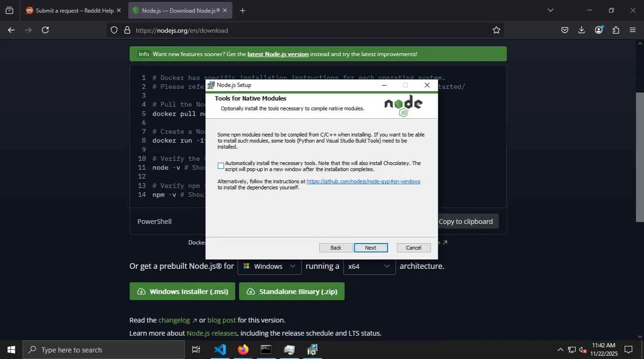Follow the latest Node.js version link
This screenshot has height=359, width=644.
click(278, 54)
